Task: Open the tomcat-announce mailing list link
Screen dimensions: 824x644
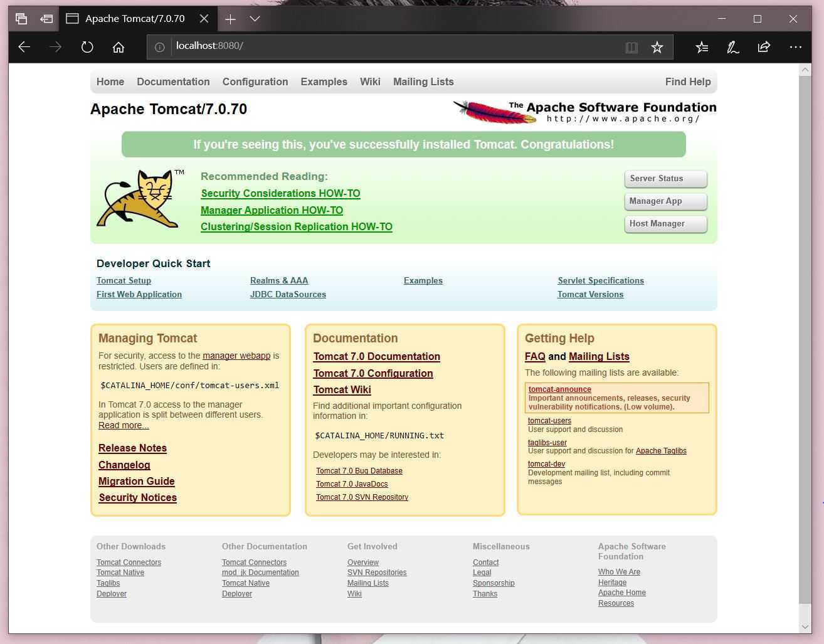Action: coord(559,389)
